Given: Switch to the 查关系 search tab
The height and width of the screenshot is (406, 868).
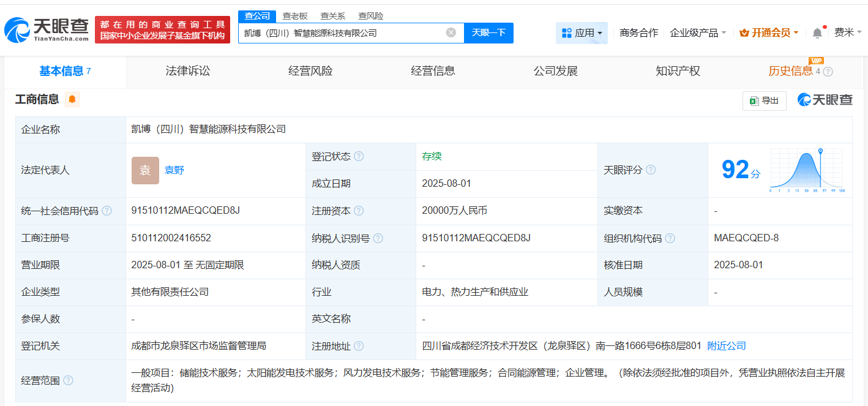Looking at the screenshot, I should [333, 16].
